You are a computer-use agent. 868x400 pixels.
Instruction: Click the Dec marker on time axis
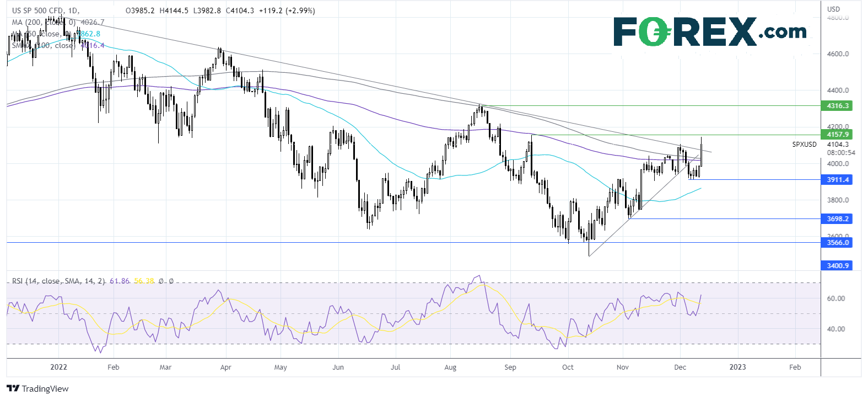pyautogui.click(x=680, y=367)
